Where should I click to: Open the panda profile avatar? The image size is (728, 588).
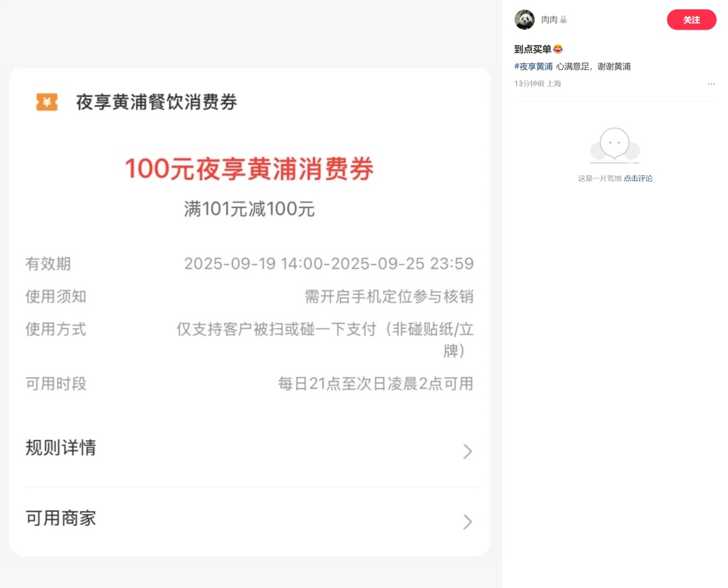[x=524, y=20]
